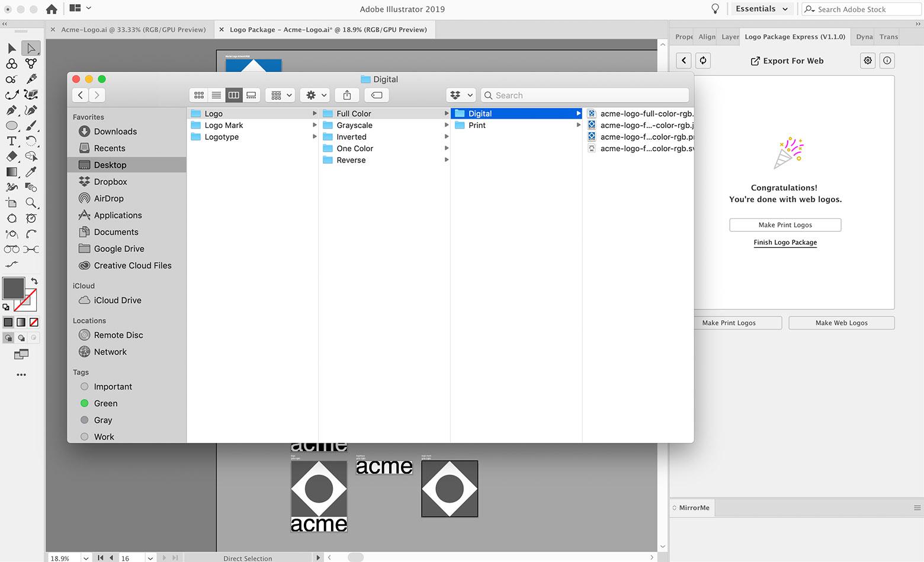The width and height of the screenshot is (924, 562).
Task: Select the Type tool in toolbar
Action: point(11,141)
